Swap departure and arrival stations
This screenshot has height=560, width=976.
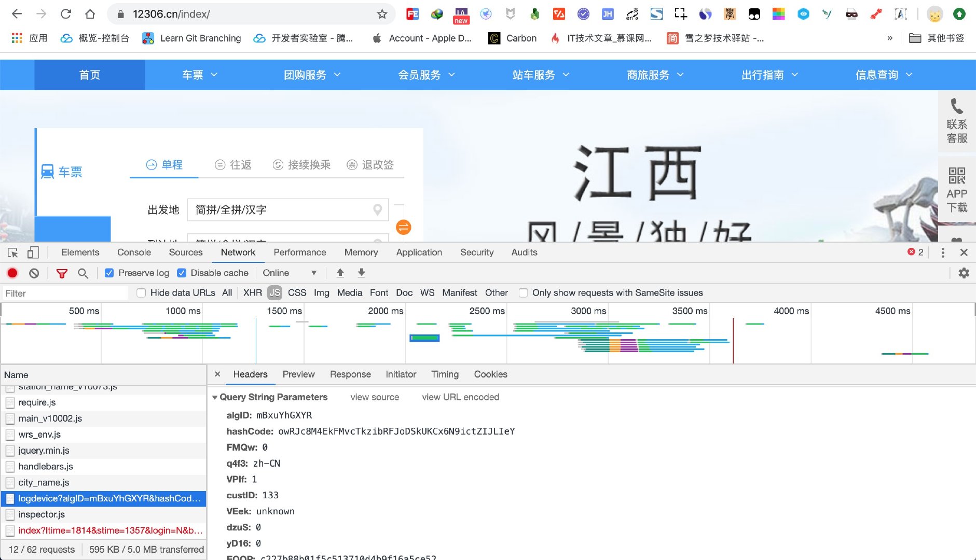(403, 227)
